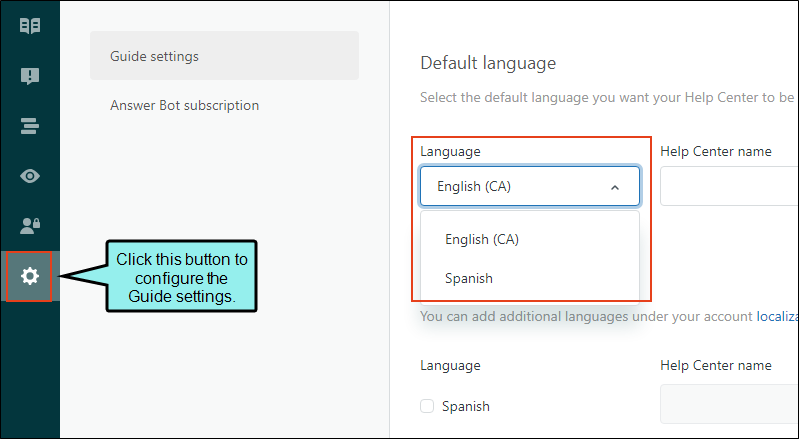799x439 pixels.
Task: Open the knowledge base book icon
Action: (30, 25)
